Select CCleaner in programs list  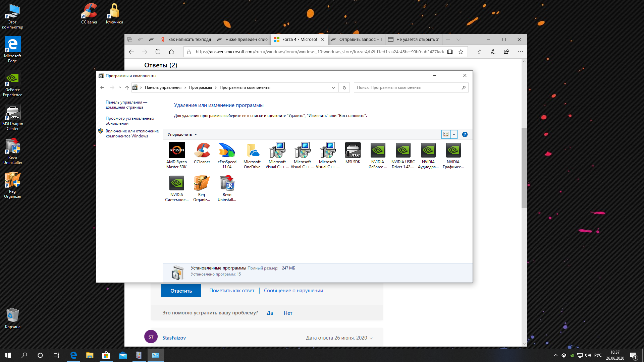tap(202, 154)
